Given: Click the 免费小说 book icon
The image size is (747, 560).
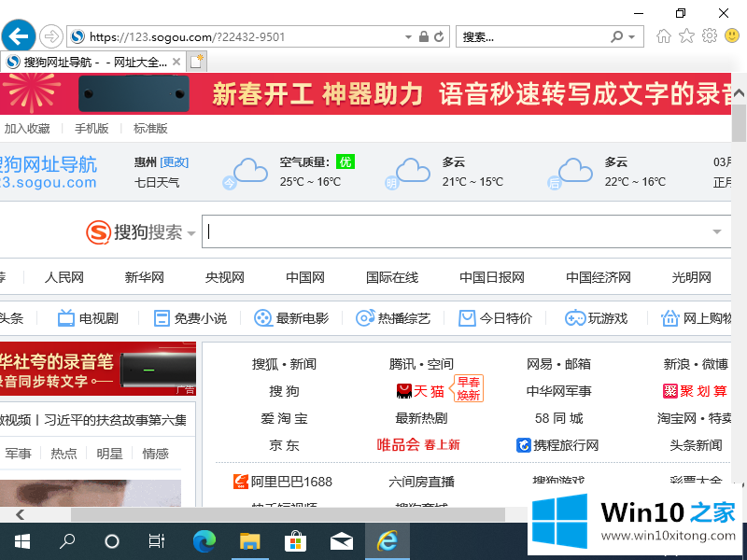Looking at the screenshot, I should point(162,318).
